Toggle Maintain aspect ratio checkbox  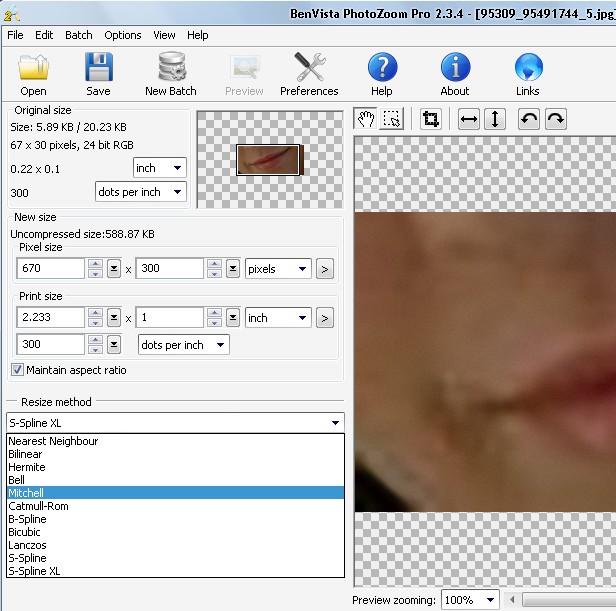[x=18, y=370]
